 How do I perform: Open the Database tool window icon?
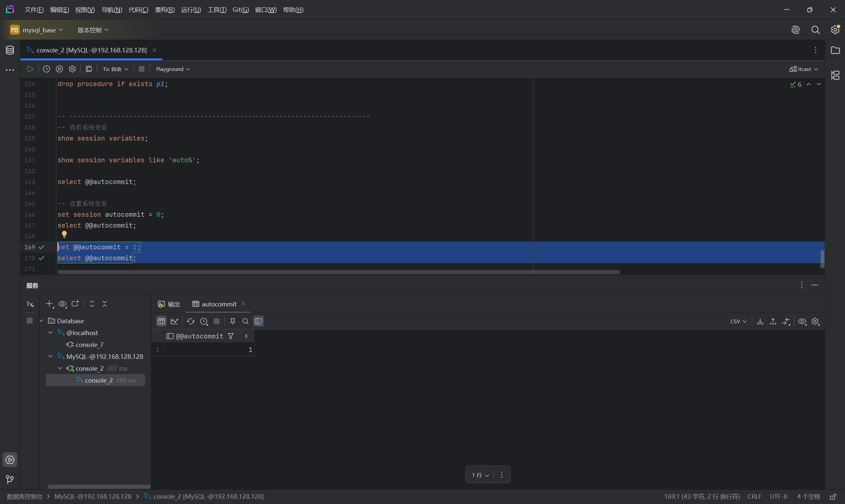point(10,50)
